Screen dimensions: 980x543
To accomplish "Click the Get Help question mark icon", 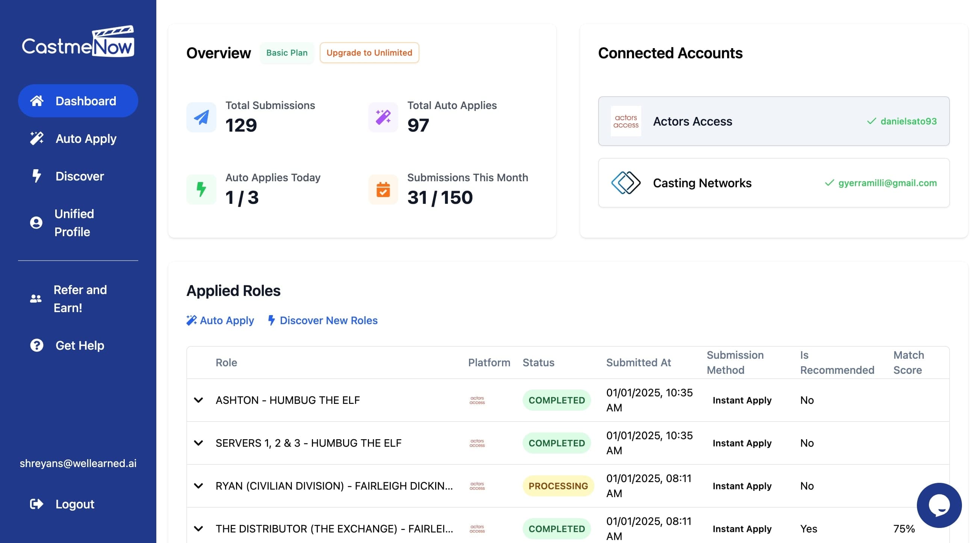I will 36,345.
